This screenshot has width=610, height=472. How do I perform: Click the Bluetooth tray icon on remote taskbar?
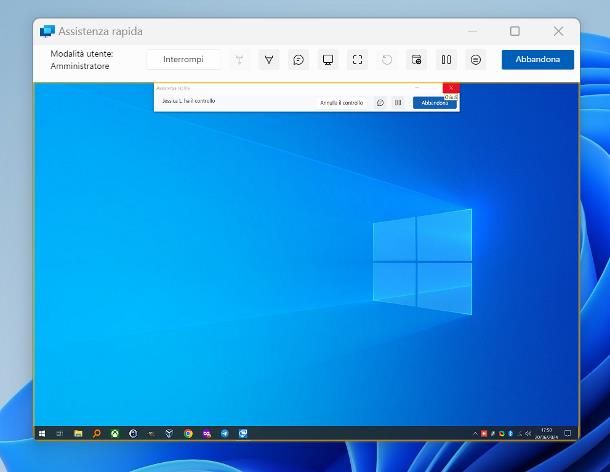coord(510,433)
